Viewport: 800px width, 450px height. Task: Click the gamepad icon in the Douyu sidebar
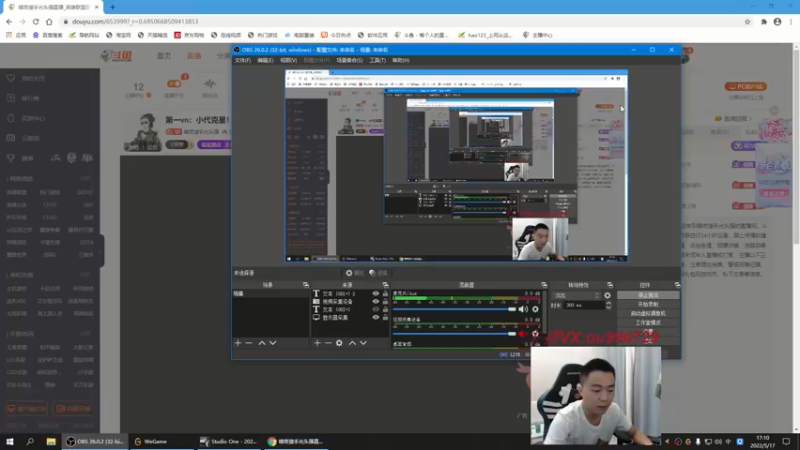(11, 138)
